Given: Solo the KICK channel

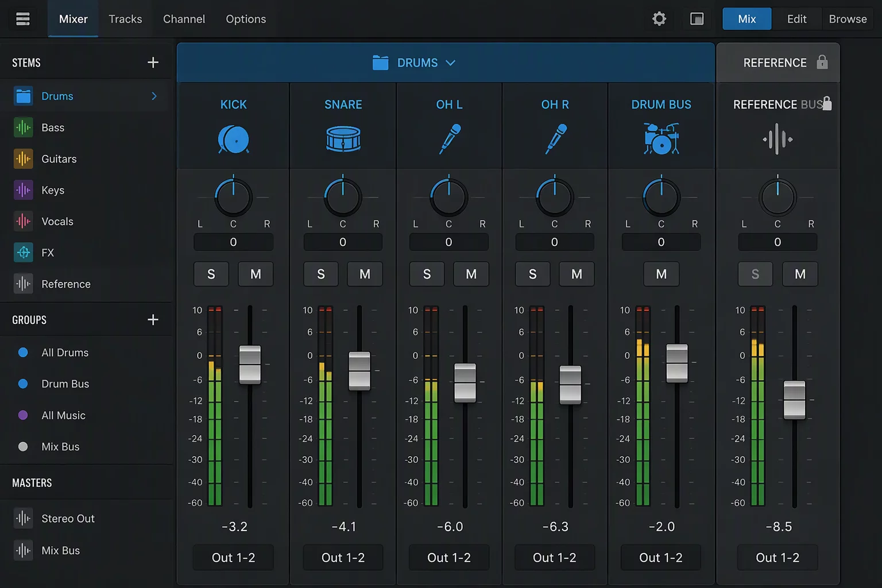Looking at the screenshot, I should click(x=211, y=274).
